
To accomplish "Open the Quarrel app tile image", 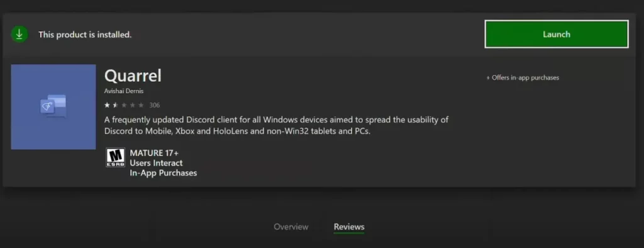I will pyautogui.click(x=53, y=107).
